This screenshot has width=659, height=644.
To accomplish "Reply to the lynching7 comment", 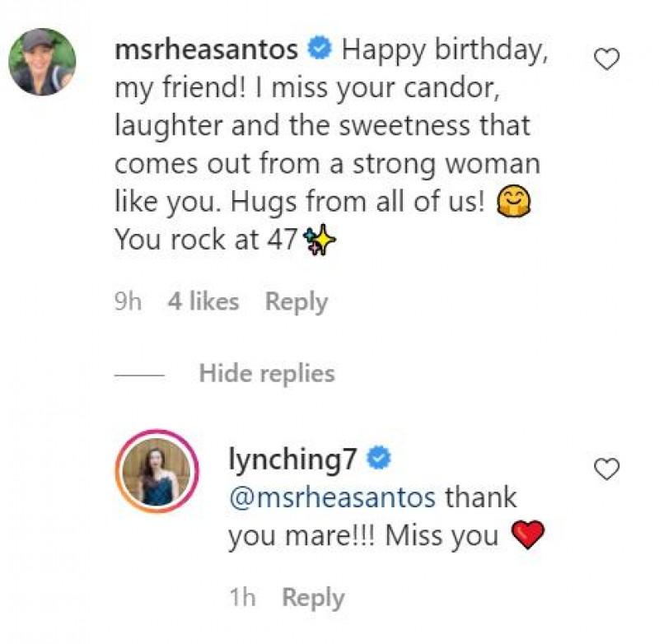I will (313, 598).
